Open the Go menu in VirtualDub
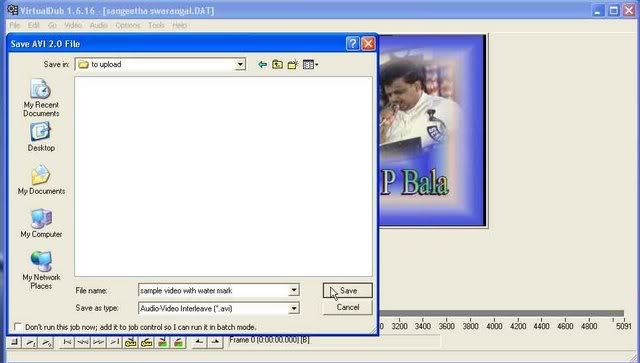The width and height of the screenshot is (640, 363). click(52, 25)
